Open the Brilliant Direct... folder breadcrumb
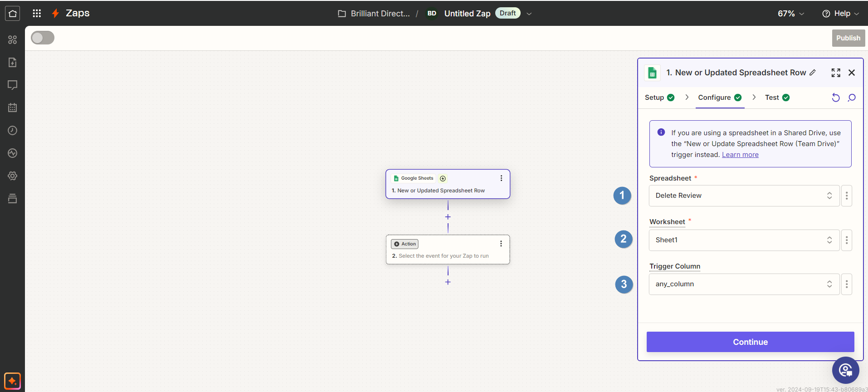Image resolution: width=868 pixels, height=392 pixels. point(374,14)
